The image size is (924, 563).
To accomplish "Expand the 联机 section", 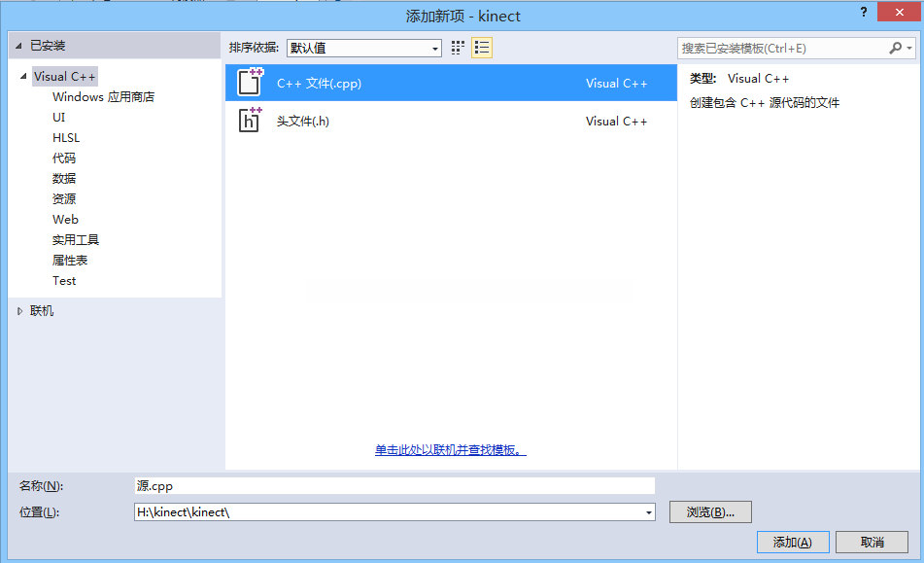I will (19, 311).
